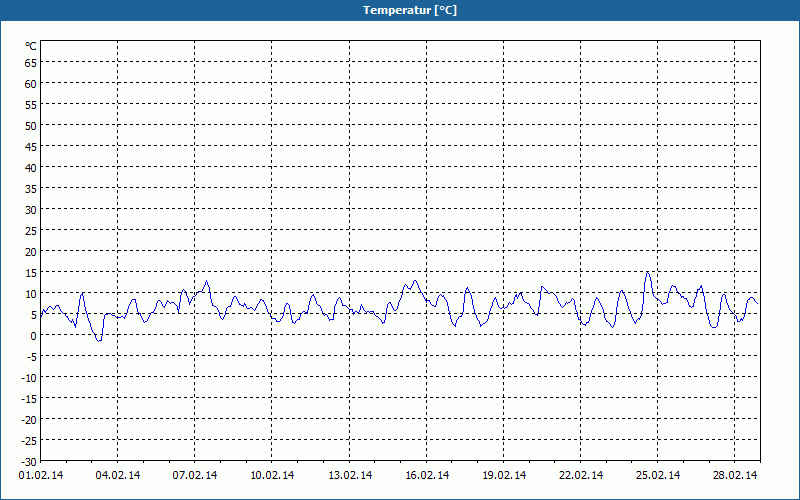This screenshot has width=800, height=500.
Task: Click the Temperatur [°C] chart title
Action: [x=410, y=10]
